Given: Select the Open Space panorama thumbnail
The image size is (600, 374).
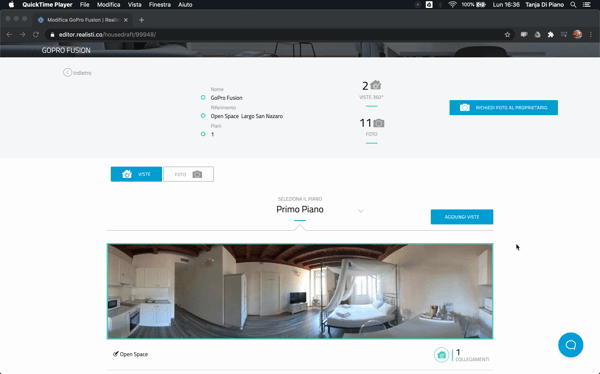Looking at the screenshot, I should click(300, 291).
